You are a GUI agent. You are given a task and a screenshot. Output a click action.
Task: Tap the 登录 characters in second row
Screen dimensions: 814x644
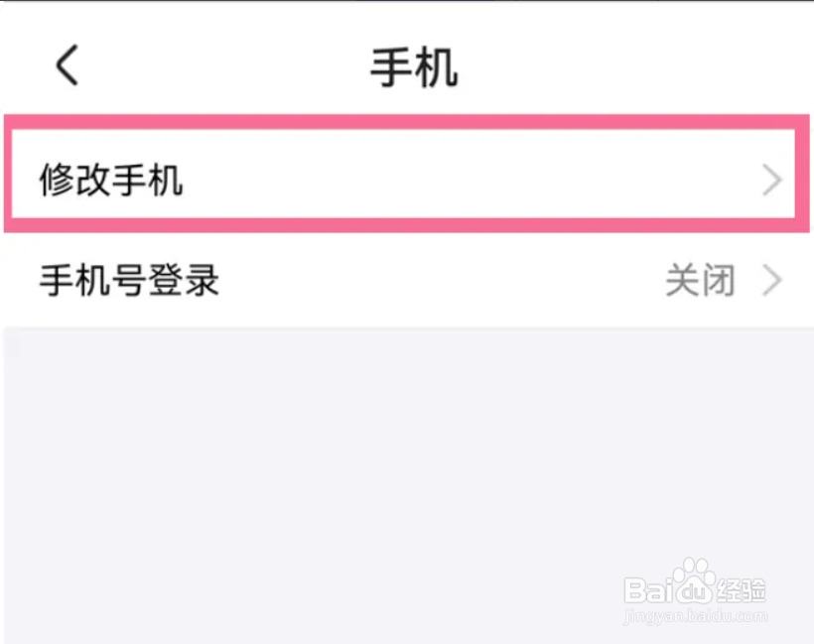click(x=184, y=280)
